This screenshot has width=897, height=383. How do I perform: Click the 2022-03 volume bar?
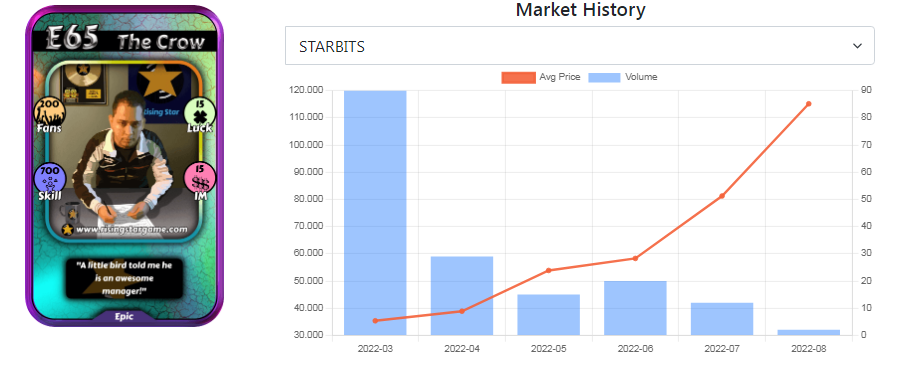pyautogui.click(x=375, y=213)
